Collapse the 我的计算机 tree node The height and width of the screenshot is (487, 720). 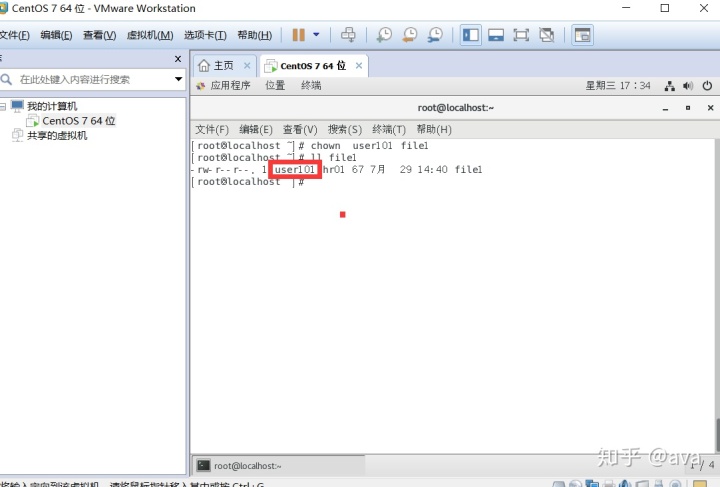tap(3, 106)
